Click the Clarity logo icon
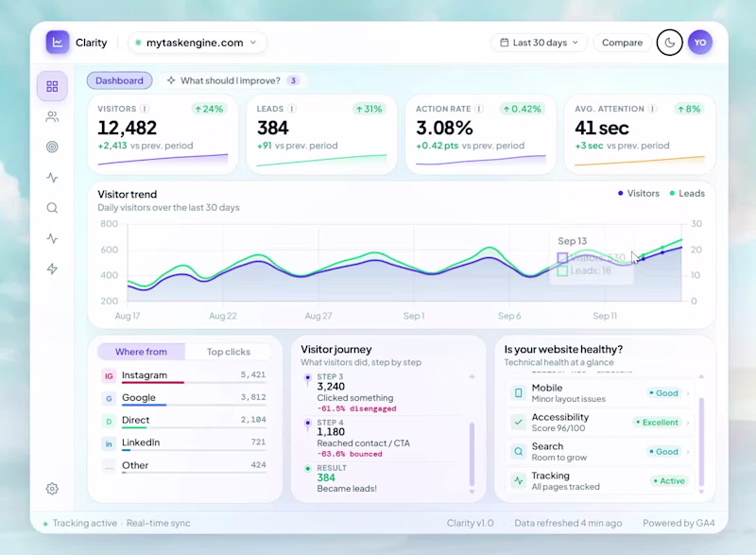The image size is (756, 555). (58, 43)
